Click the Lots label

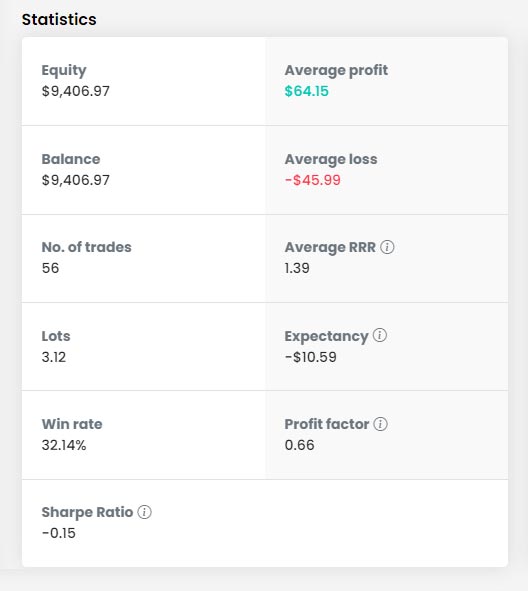pyautogui.click(x=56, y=336)
